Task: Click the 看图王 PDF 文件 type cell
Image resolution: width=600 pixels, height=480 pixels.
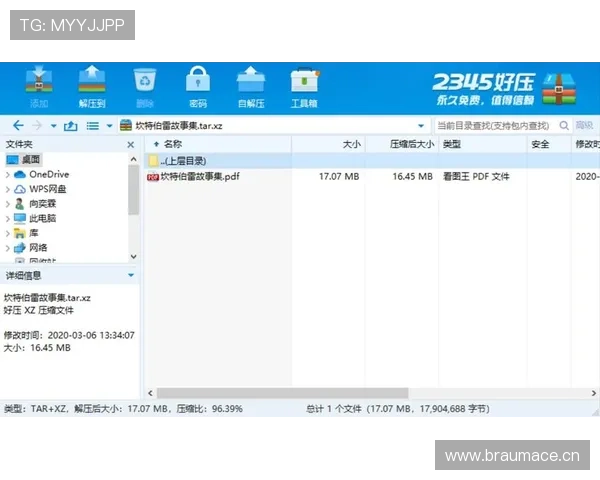Action: (x=476, y=176)
